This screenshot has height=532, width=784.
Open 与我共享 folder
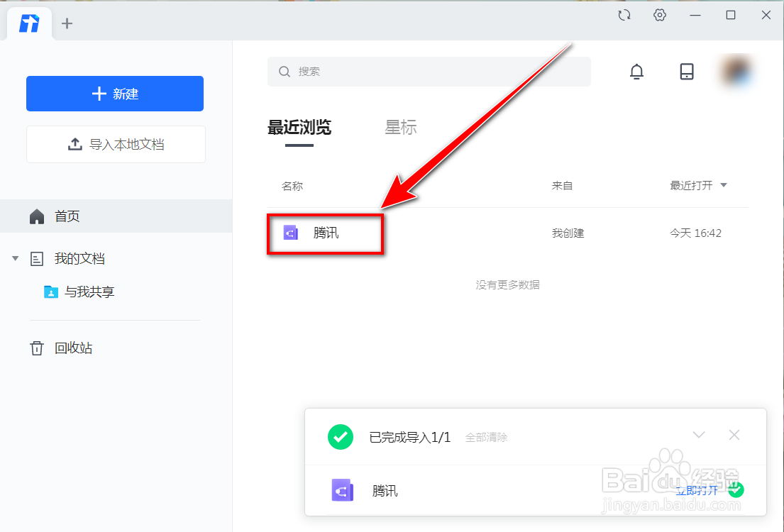click(x=89, y=292)
